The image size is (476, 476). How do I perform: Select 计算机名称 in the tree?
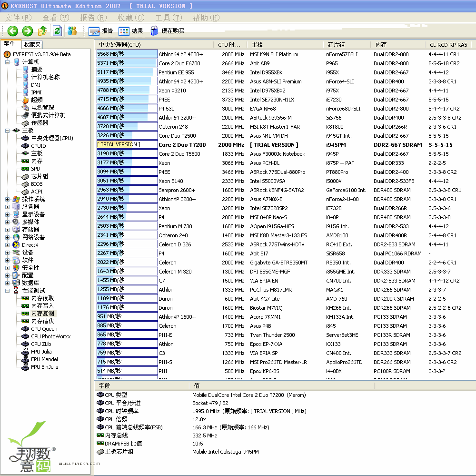click(x=46, y=77)
